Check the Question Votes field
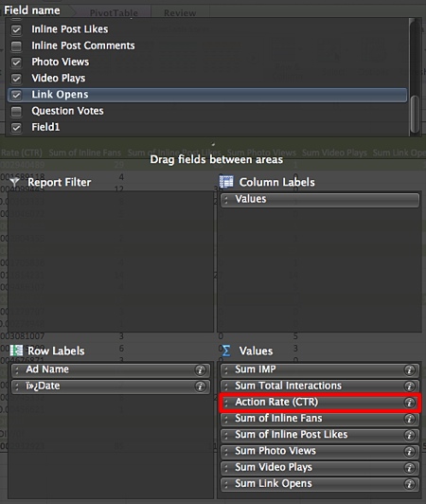 tap(16, 112)
